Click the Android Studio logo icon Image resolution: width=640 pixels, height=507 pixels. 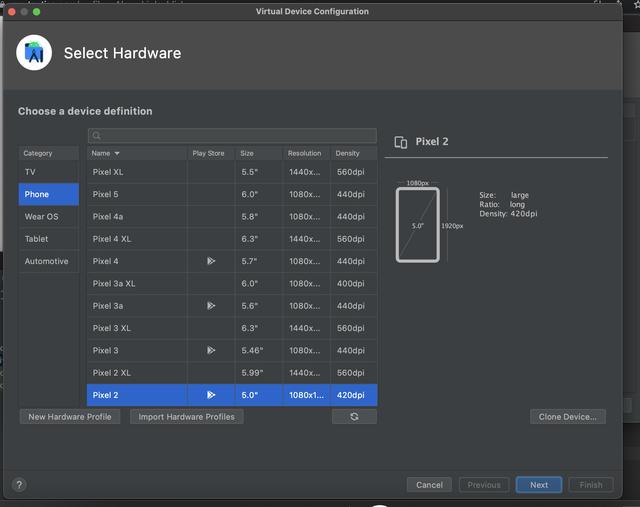(x=34, y=53)
